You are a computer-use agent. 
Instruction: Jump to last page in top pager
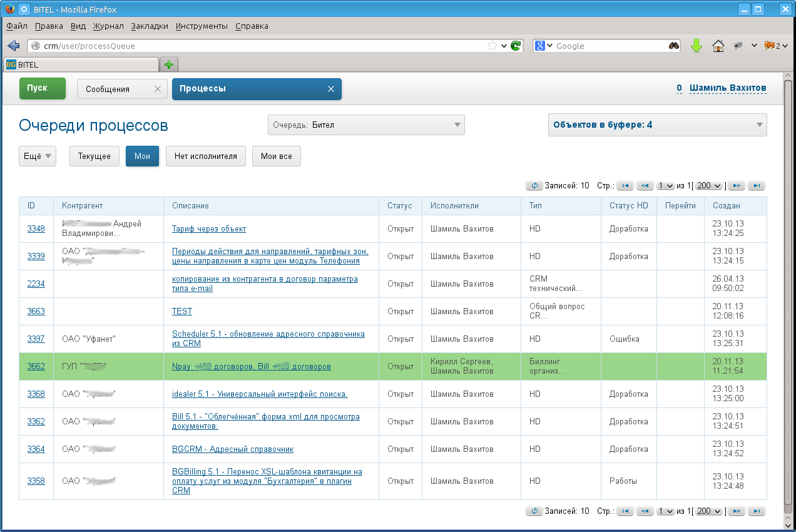(757, 186)
